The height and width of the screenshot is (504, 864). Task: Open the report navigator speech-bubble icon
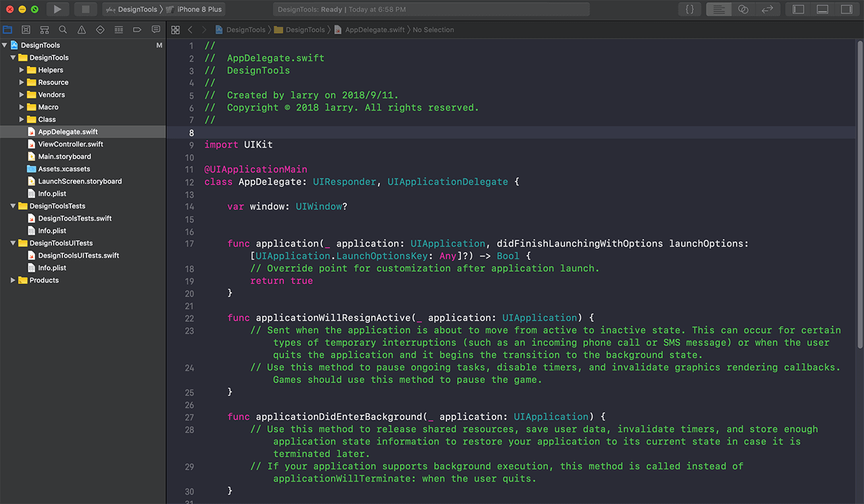click(156, 30)
